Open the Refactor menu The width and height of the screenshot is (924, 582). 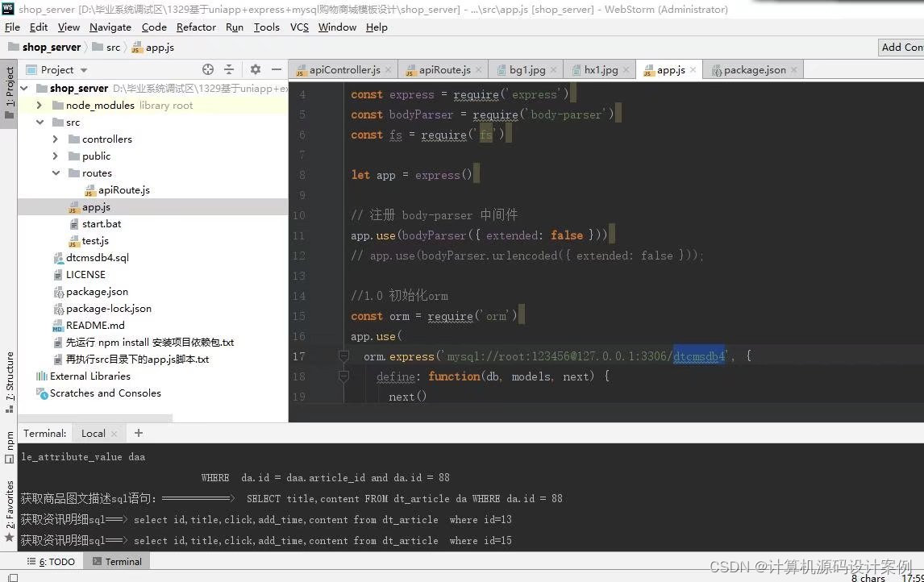tap(196, 27)
